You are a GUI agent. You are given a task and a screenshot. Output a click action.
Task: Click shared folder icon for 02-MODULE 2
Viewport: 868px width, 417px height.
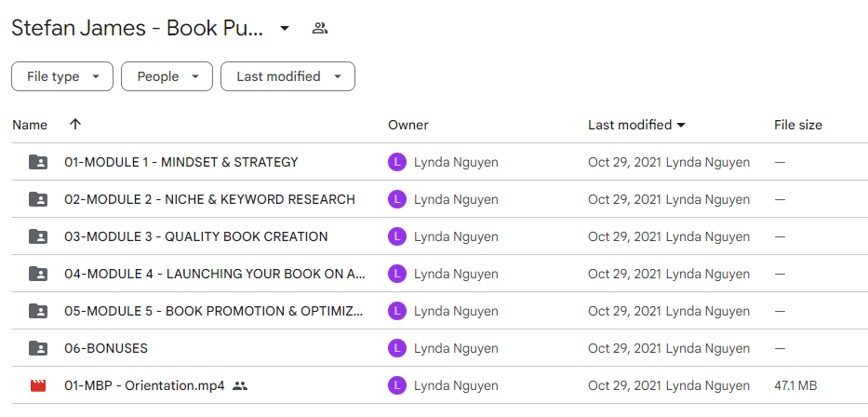pos(37,199)
